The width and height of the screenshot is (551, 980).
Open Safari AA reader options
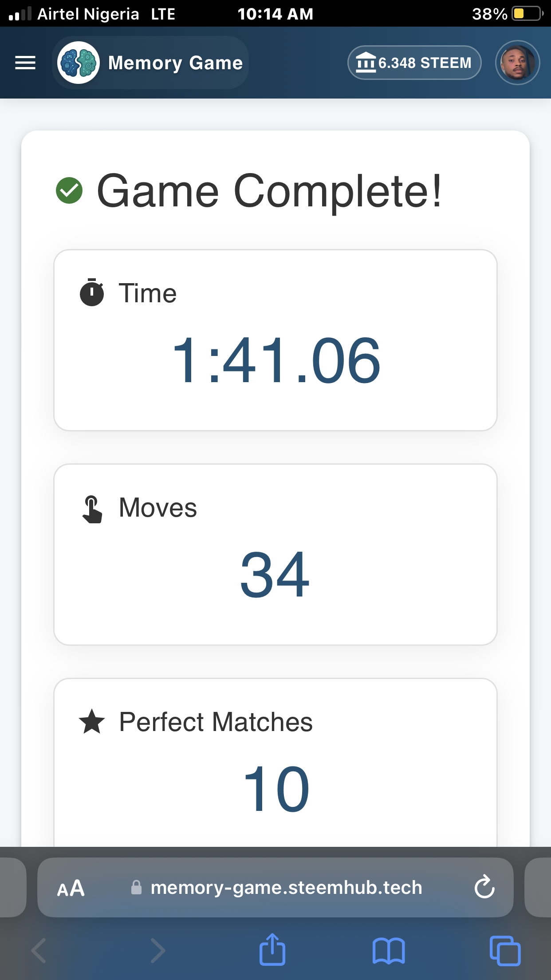(71, 888)
